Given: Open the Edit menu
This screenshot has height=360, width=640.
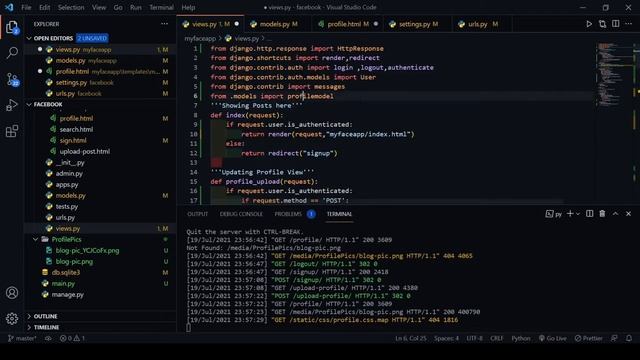Looking at the screenshot, I should click(44, 7).
